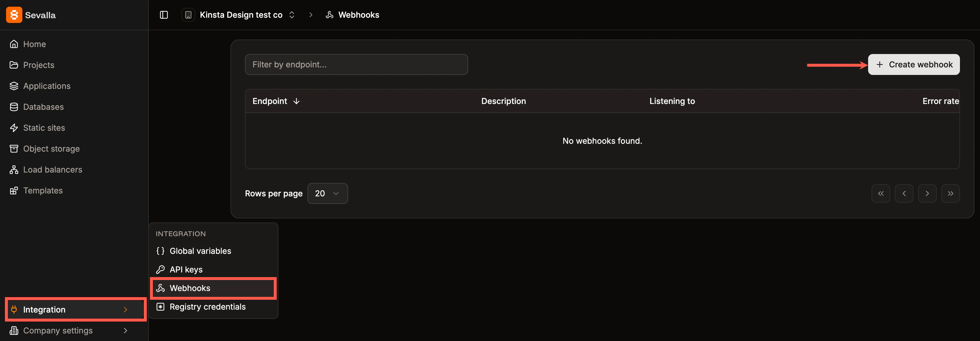This screenshot has height=341, width=980.
Task: Click the No webhooks found message
Action: [602, 141]
